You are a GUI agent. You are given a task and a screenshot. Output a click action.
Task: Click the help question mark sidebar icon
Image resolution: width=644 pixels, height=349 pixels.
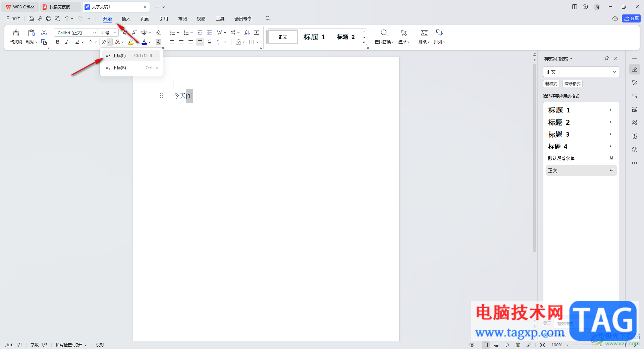click(x=635, y=150)
